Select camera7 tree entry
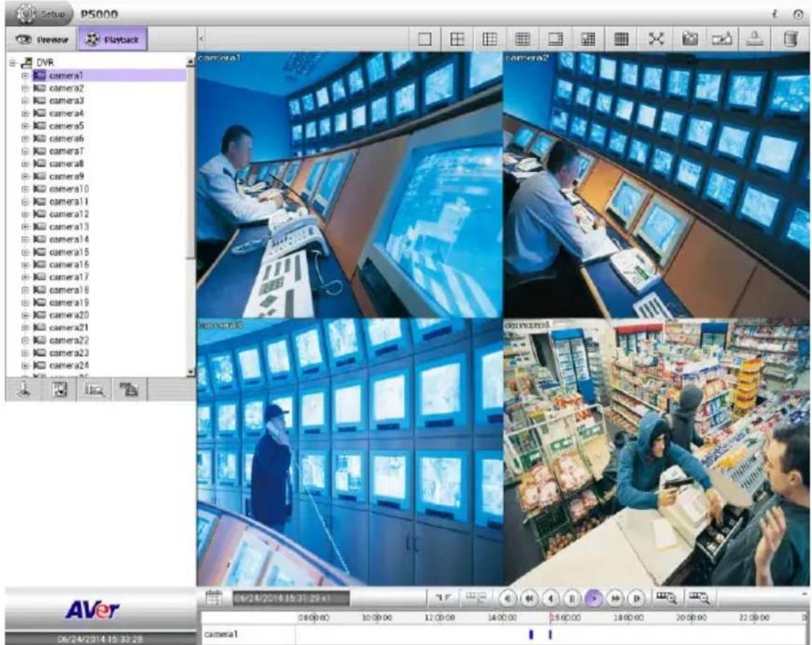This screenshot has width=812, height=645. click(66, 151)
